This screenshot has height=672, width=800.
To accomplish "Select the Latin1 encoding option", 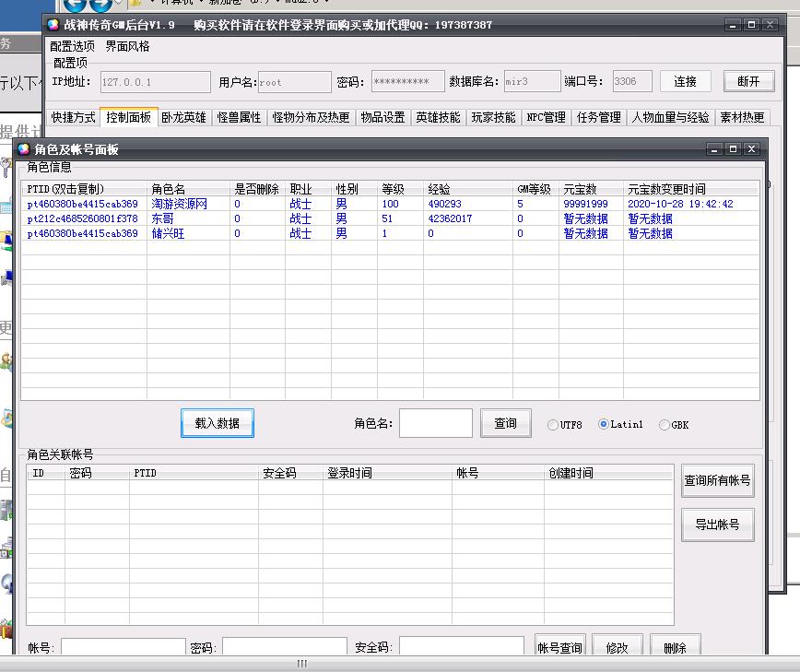I will click(604, 424).
